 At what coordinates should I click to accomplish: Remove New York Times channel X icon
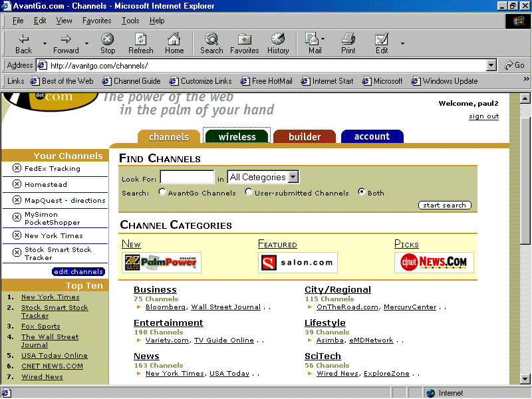17,235
